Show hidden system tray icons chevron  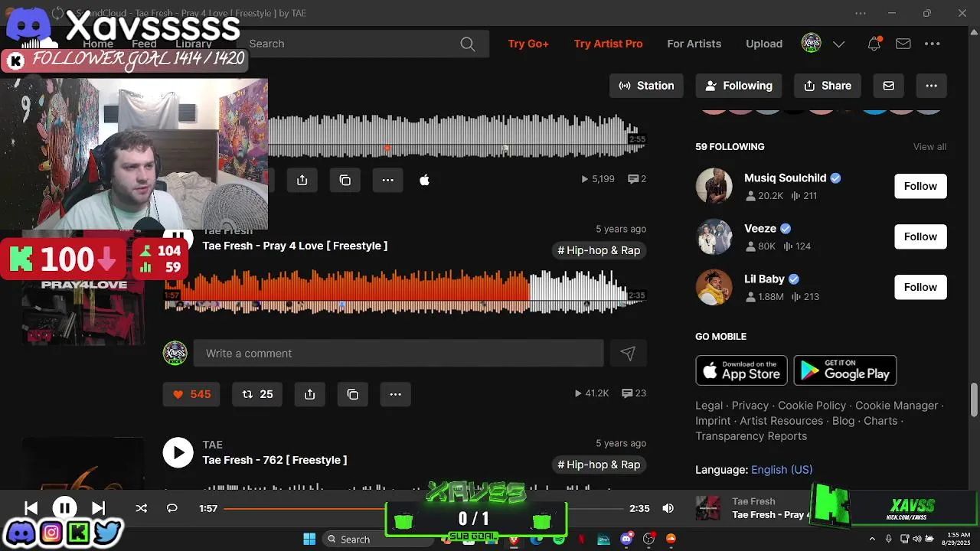pyautogui.click(x=872, y=539)
